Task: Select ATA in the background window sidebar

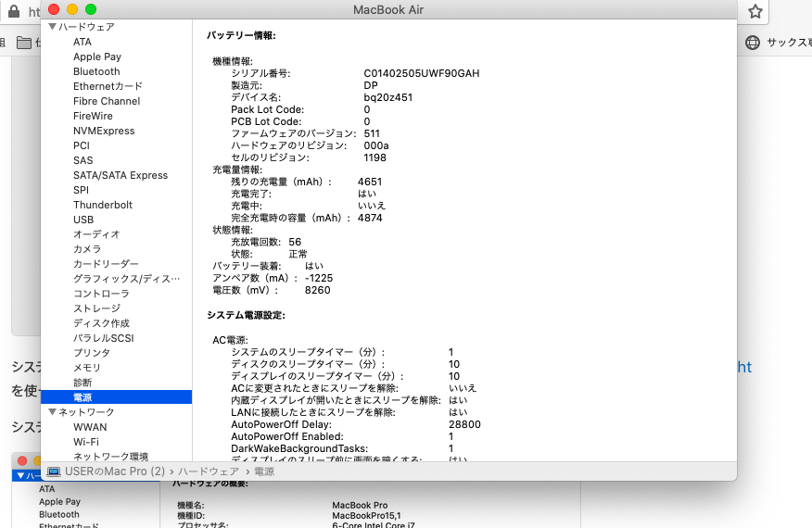Action: [x=46, y=489]
